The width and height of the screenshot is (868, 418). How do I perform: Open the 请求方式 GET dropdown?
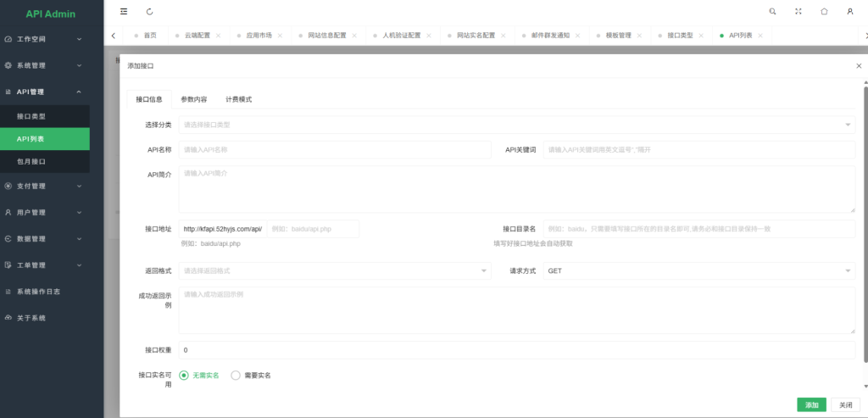click(699, 270)
